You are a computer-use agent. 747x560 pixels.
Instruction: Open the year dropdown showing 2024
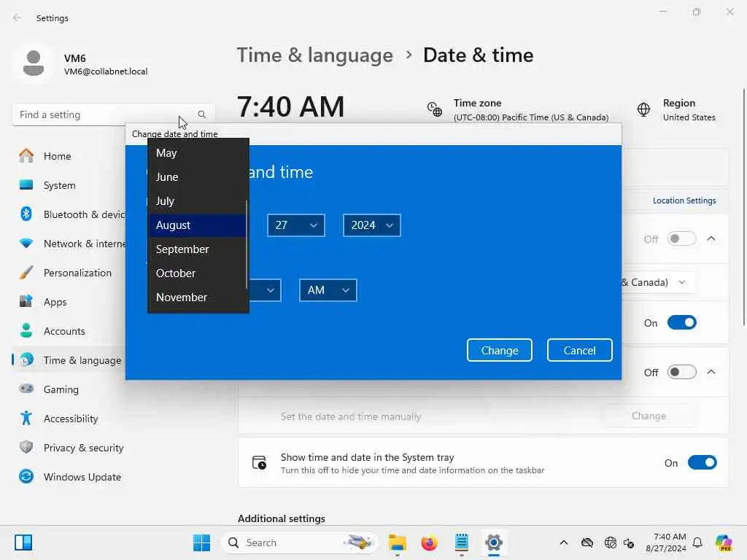[371, 225]
